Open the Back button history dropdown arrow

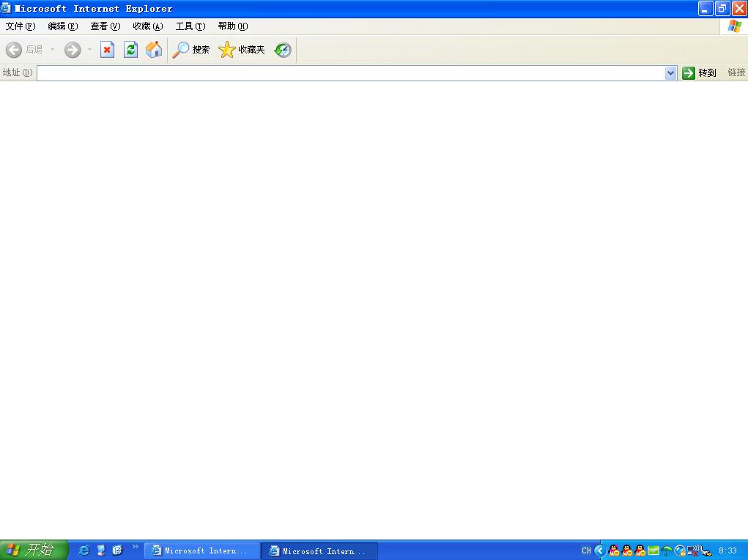point(52,50)
